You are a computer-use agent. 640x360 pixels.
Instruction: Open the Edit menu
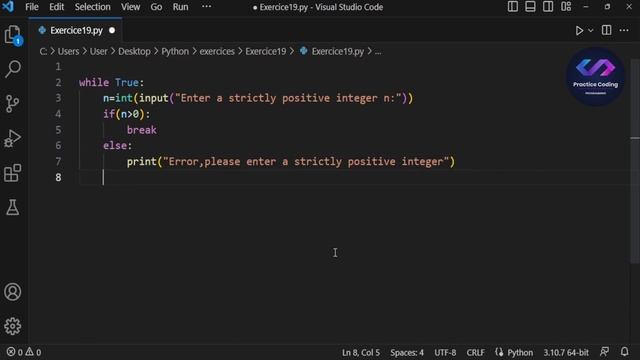pyautogui.click(x=56, y=7)
